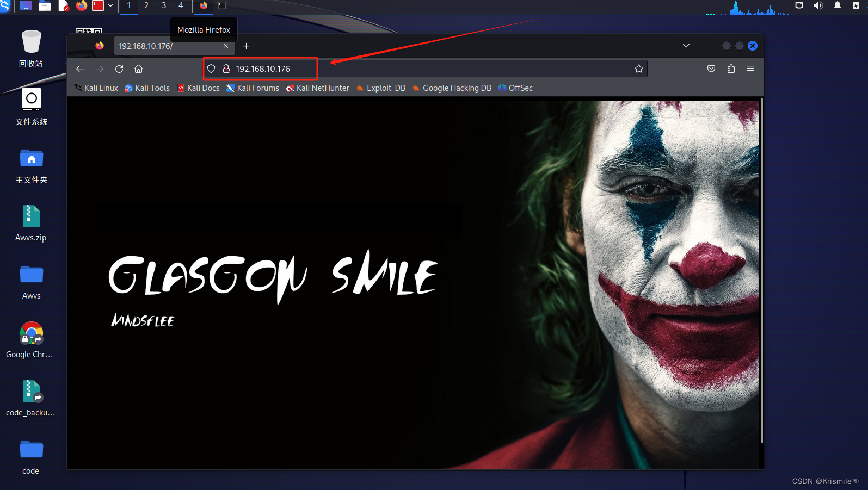Screen dimensions: 868x490
Task: Open the Exploit-DB bookmark
Action: 381,88
